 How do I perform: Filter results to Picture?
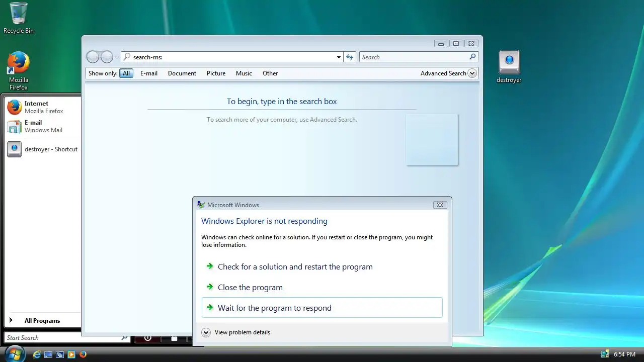click(216, 73)
